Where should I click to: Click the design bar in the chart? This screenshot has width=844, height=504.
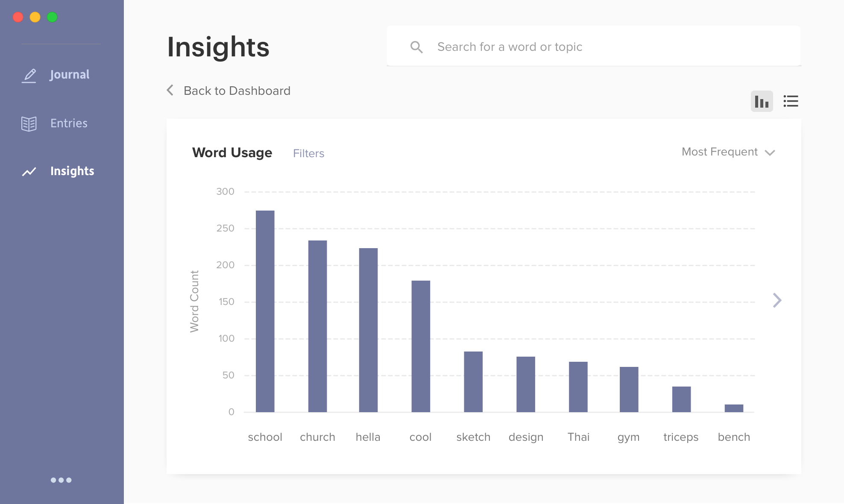coord(526,384)
